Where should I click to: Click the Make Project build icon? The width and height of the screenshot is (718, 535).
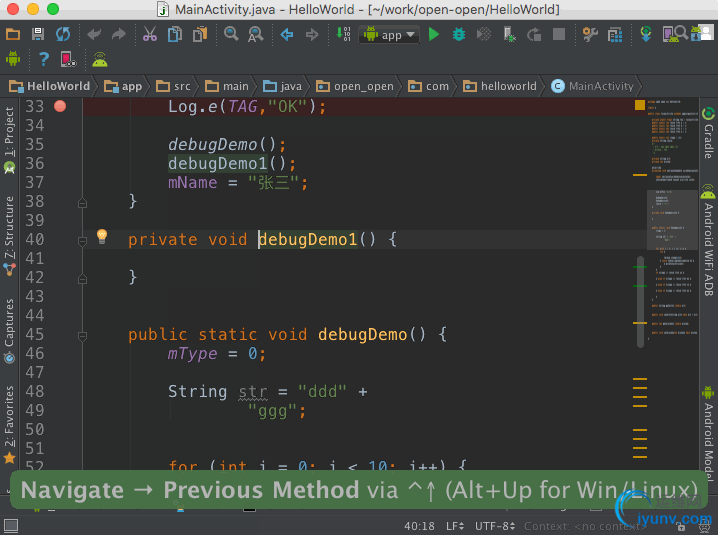343,34
